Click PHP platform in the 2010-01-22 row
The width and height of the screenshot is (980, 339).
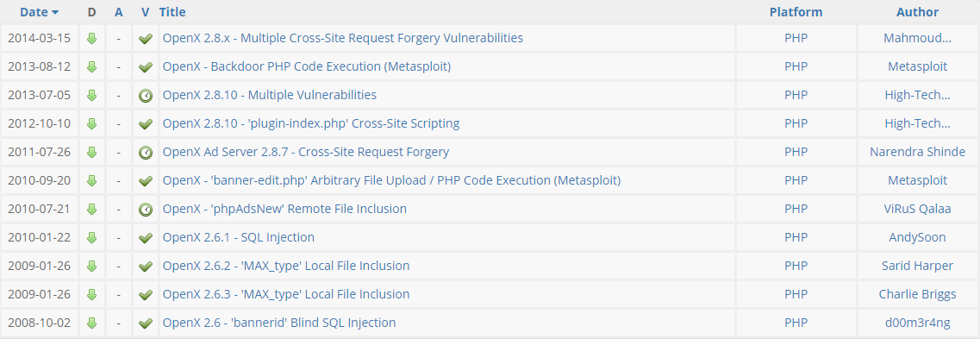coord(796,238)
